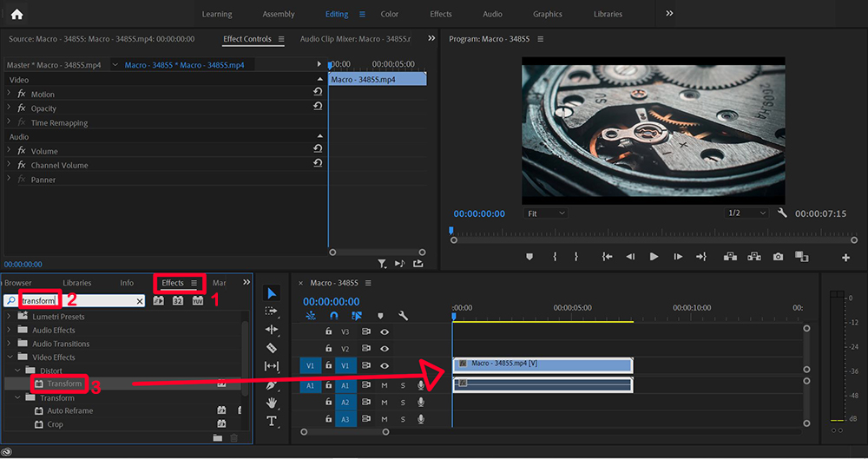Open the Libraries panel tab
Screen dimensions: 868x459
[x=77, y=283]
